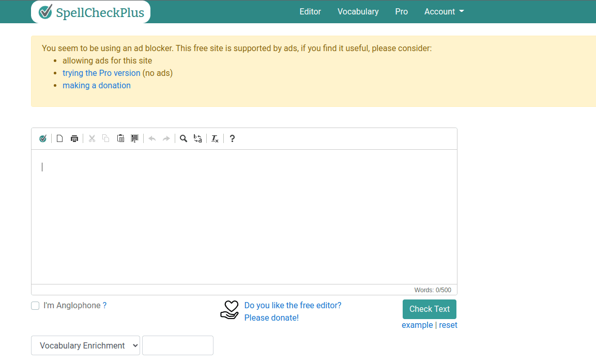Focus the input box beside Vocabulary Enrichment
596x364 pixels.
[178, 345]
